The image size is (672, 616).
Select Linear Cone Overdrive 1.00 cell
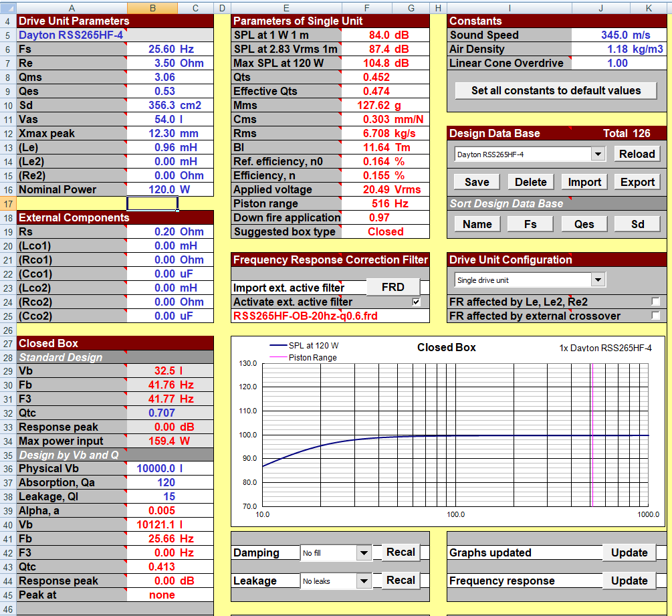point(600,63)
